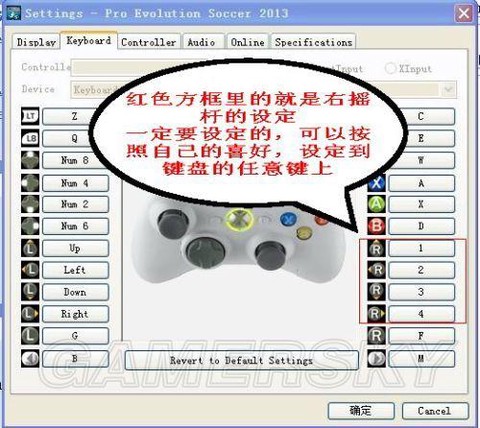Screen dimensions: 480x428
Task: Click the F key assignment button
Action: point(421,336)
